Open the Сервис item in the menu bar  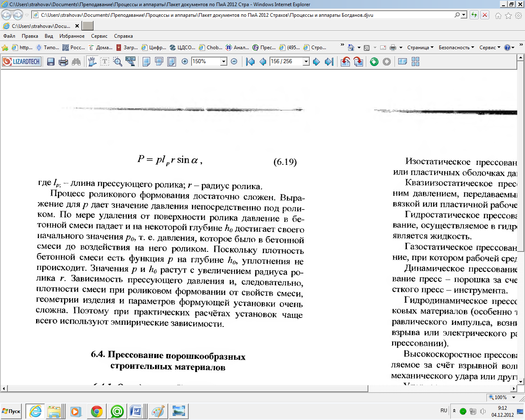pyautogui.click(x=99, y=36)
